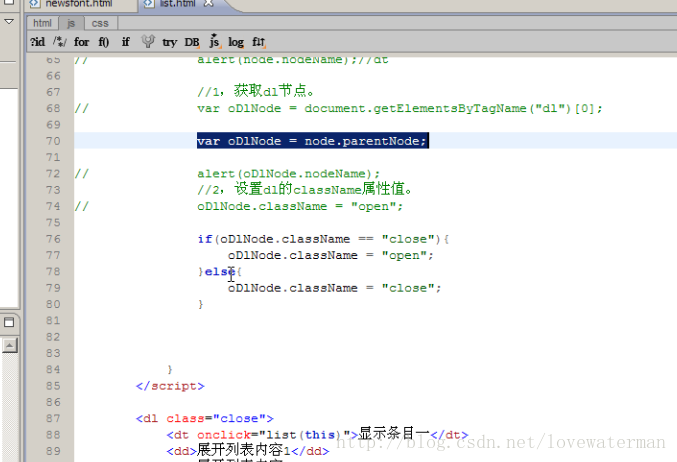This screenshot has width=677, height=462.
Task: Insert a for loop snippet
Action: [x=81, y=42]
